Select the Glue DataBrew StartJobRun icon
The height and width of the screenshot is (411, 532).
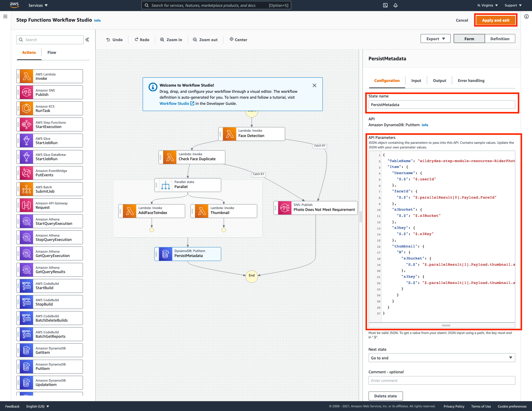pyautogui.click(x=27, y=157)
